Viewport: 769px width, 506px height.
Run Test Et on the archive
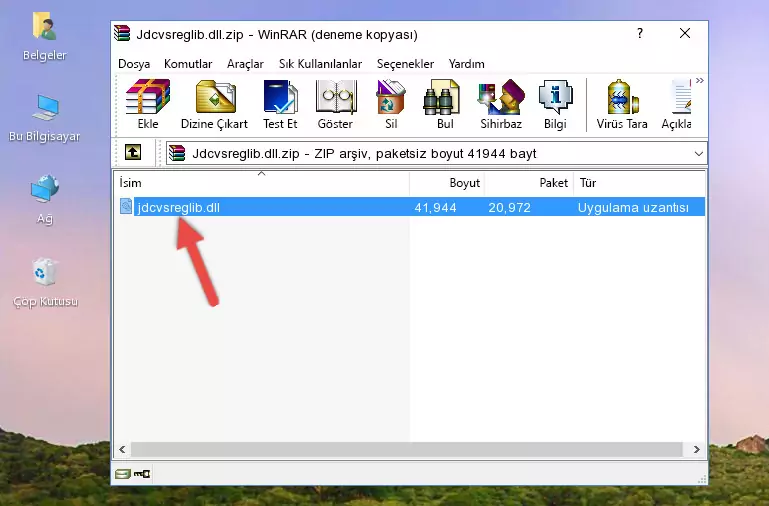(280, 104)
